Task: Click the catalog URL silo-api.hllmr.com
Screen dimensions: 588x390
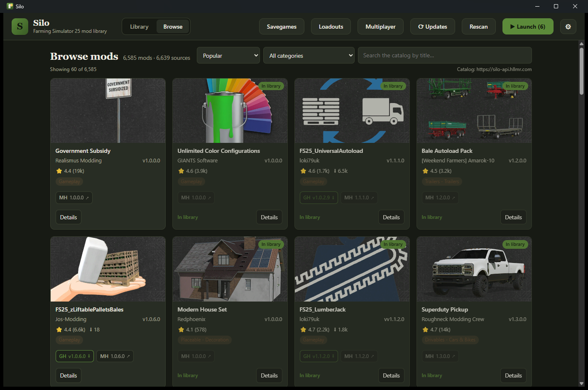Action: pos(504,69)
